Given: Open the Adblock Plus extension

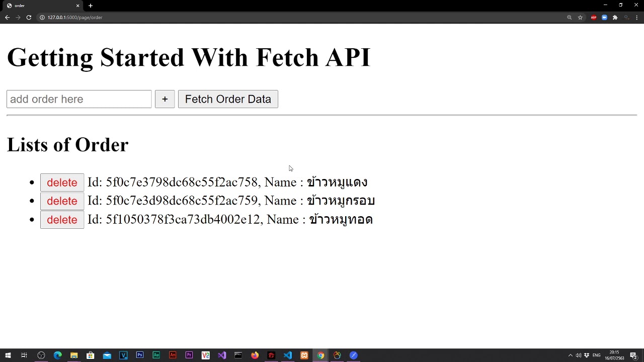Looking at the screenshot, I should [x=594, y=17].
